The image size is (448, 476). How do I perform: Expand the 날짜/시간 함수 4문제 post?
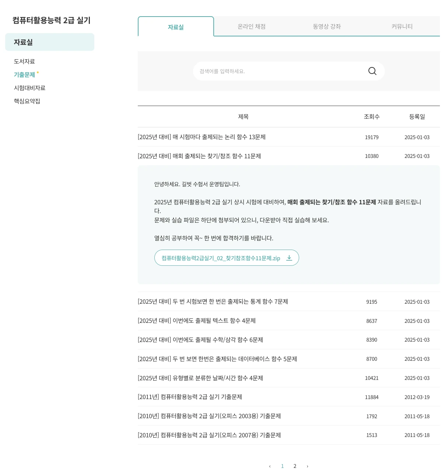[x=200, y=378]
